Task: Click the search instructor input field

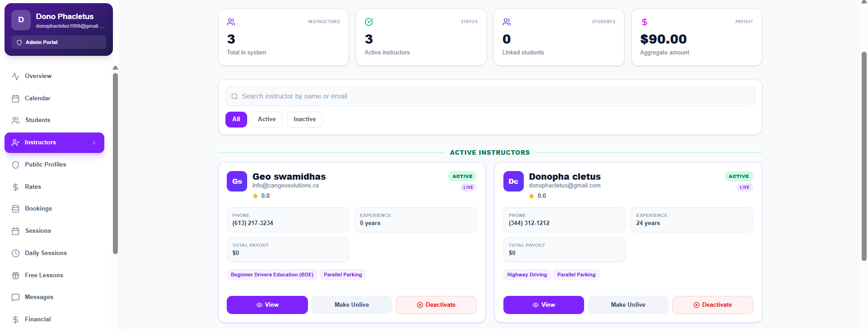Action: point(490,96)
